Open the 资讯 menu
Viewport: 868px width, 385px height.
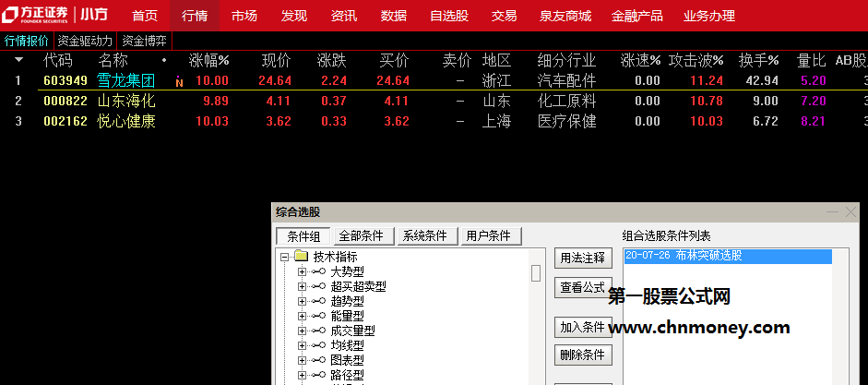pos(344,16)
